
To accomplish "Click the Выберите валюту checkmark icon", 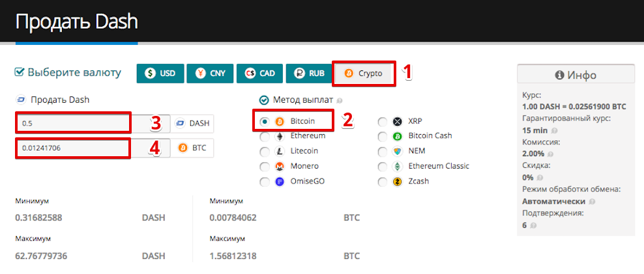I will click(20, 73).
